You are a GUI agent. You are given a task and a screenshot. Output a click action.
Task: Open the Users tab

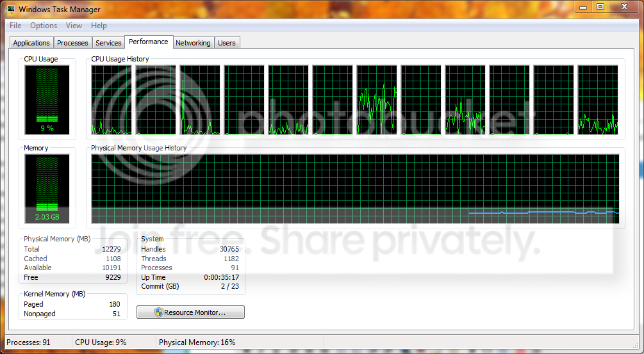tap(227, 43)
